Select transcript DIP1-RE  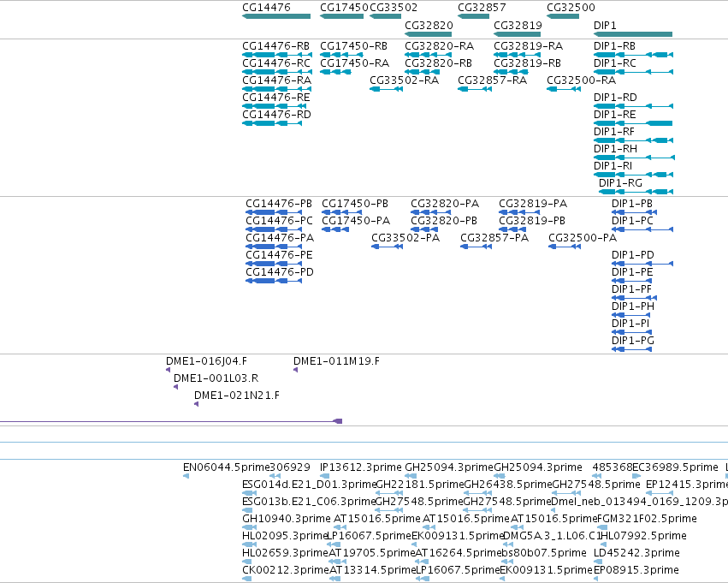(x=633, y=123)
